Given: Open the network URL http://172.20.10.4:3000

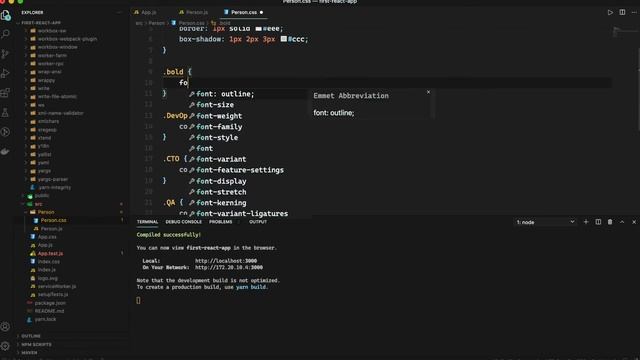Looking at the screenshot, I should click(x=229, y=268).
